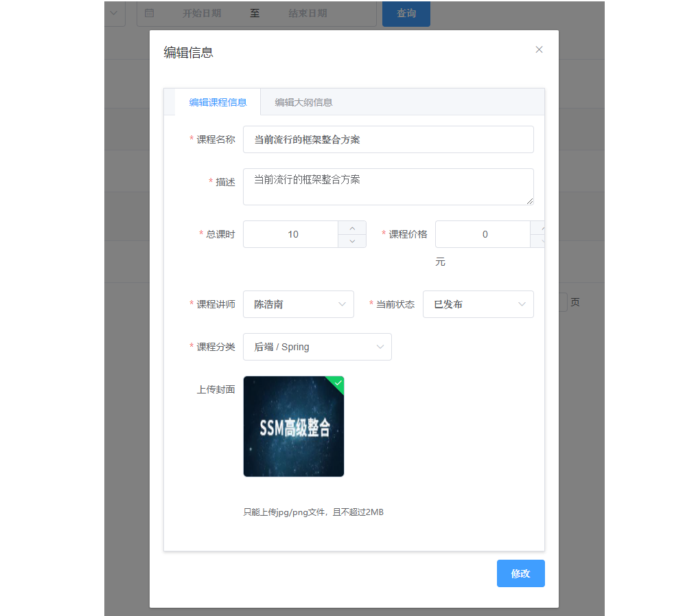Open the background dropdown chevron at top left
Viewport: 696px width, 616px height.
click(114, 13)
